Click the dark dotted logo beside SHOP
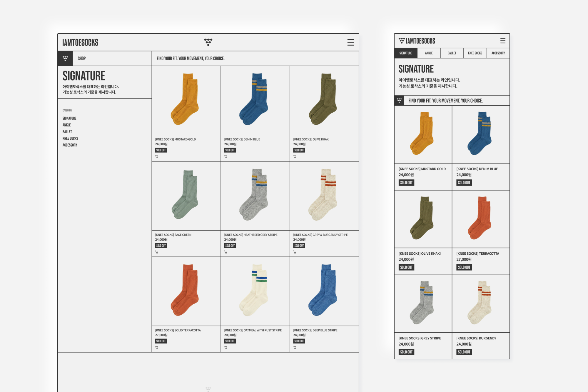The width and height of the screenshot is (588, 392). pyautogui.click(x=65, y=59)
